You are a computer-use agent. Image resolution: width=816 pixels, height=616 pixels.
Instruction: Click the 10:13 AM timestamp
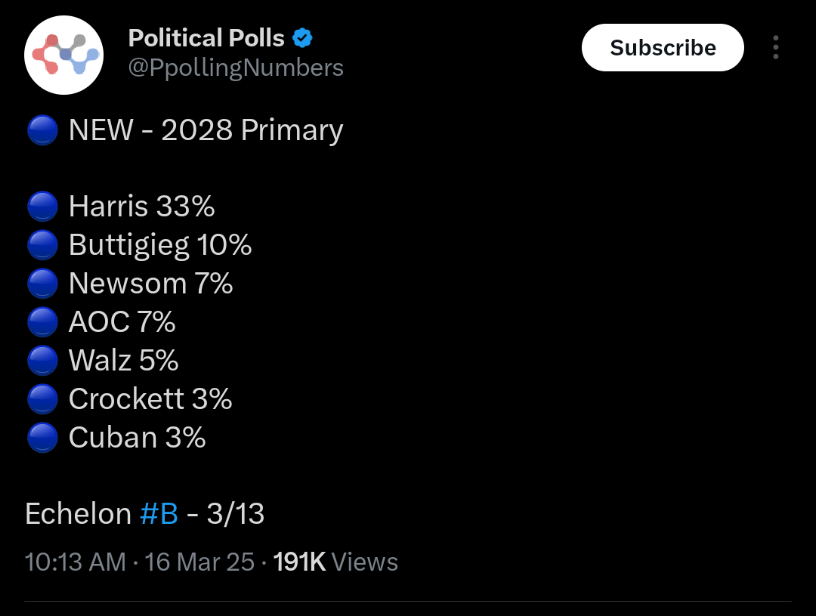click(x=75, y=562)
